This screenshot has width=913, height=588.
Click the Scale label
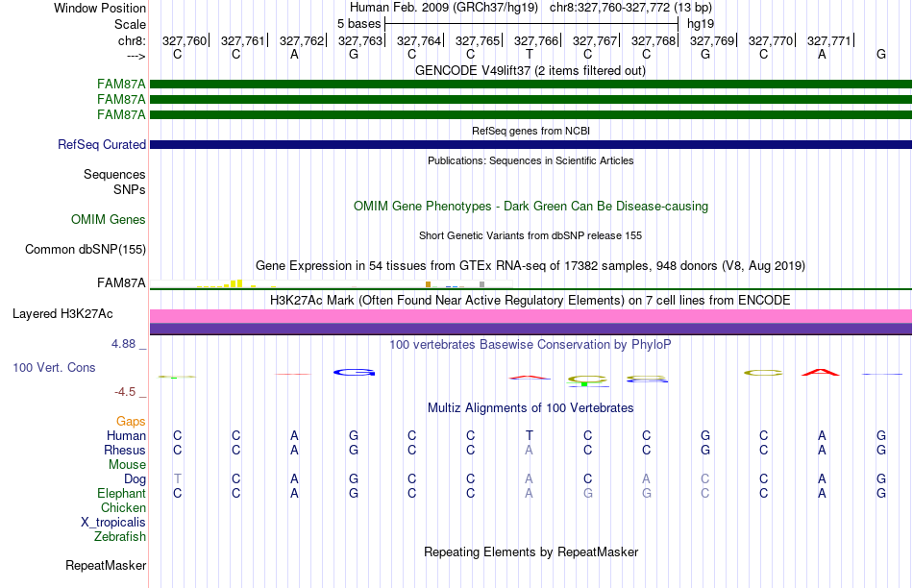coord(131,24)
